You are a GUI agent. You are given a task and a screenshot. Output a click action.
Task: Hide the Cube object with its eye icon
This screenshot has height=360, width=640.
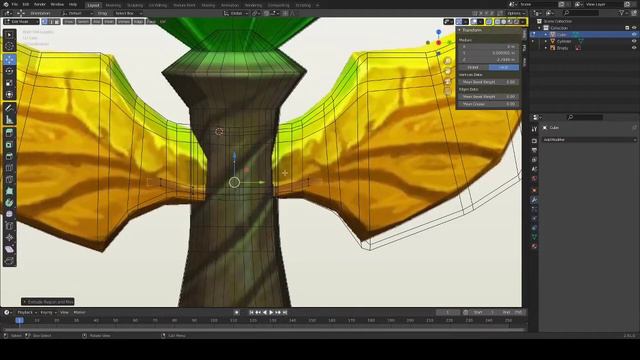pos(634,35)
